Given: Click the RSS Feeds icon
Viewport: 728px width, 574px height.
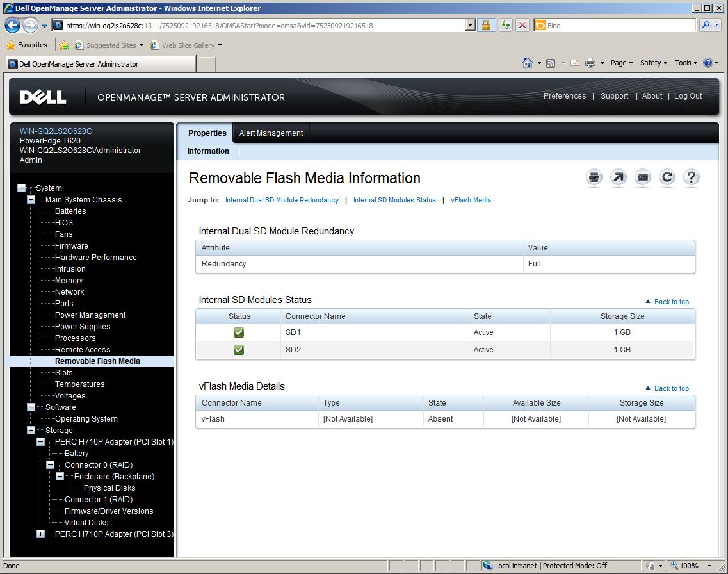Looking at the screenshot, I should click(x=551, y=63).
